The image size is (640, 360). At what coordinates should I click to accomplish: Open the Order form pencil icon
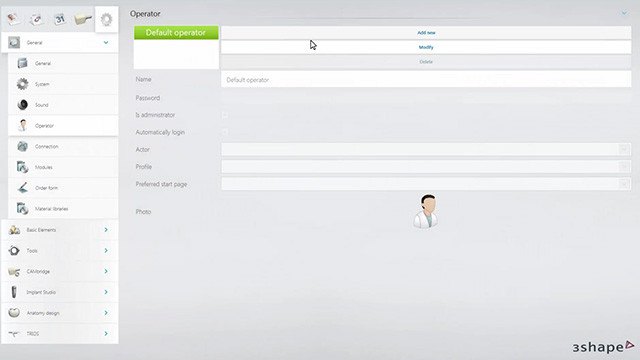22,188
